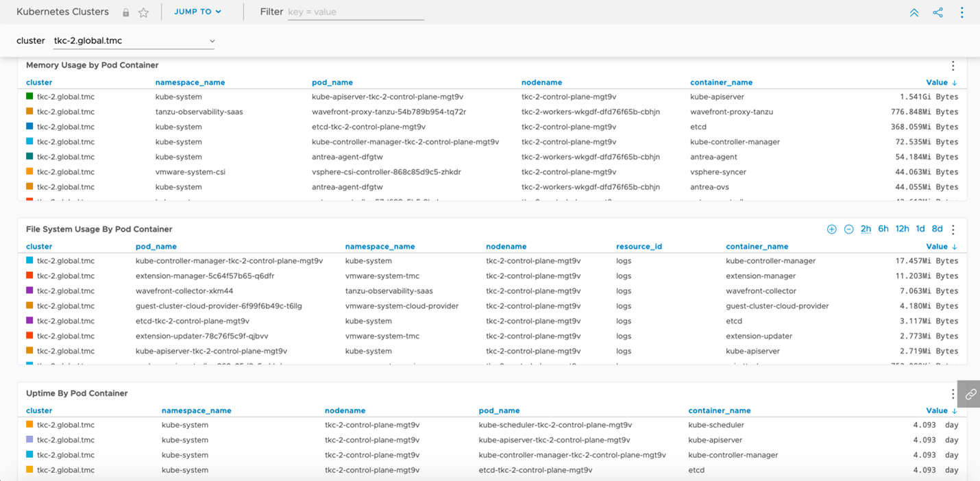Viewport: 980px width, 481px height.
Task: Open Uptime By Pod Container options menu
Action: (953, 394)
